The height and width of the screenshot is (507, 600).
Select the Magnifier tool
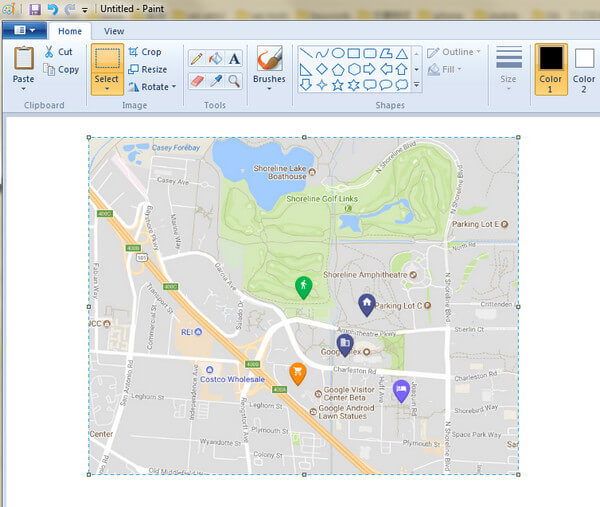point(234,81)
